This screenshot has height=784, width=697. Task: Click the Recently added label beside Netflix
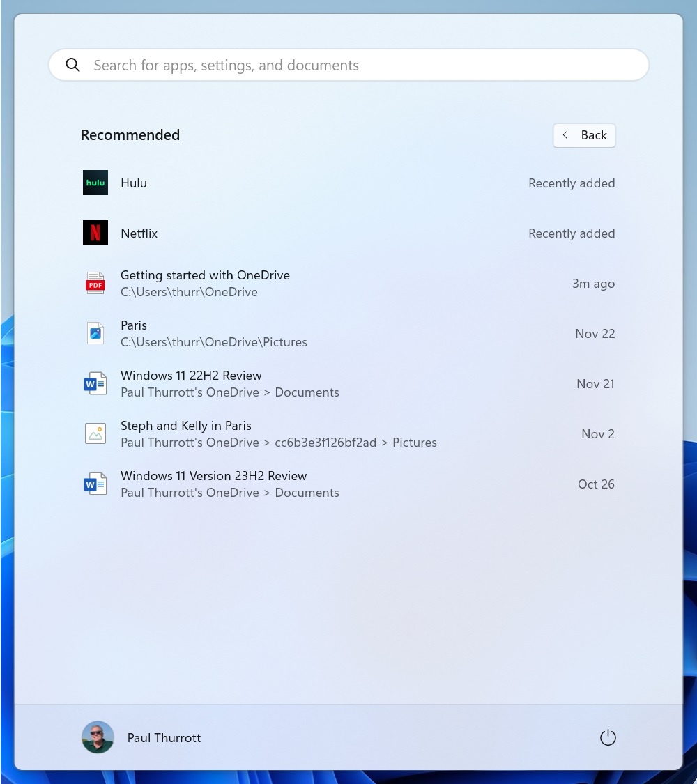572,233
